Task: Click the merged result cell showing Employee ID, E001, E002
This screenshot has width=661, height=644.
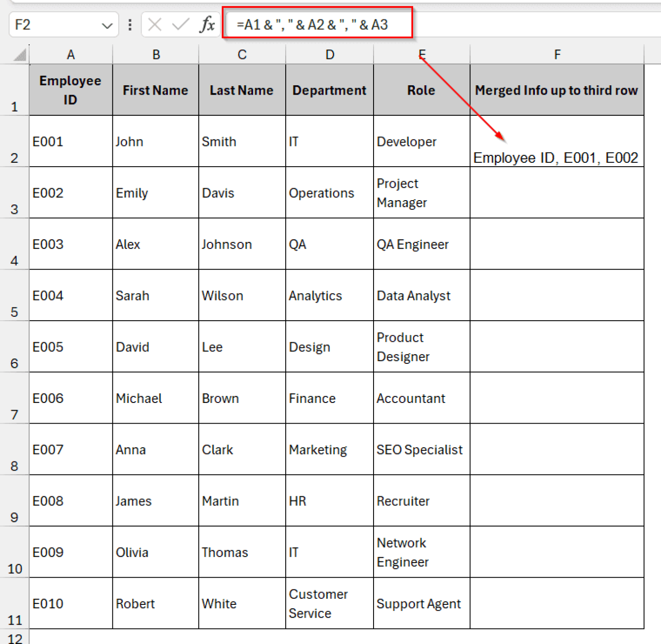Action: 556,141
